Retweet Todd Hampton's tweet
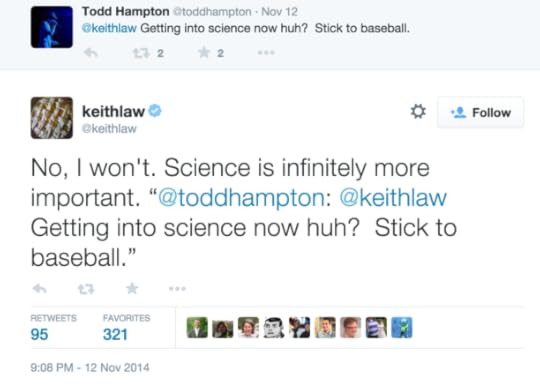This screenshot has height=389, width=540. [141, 53]
